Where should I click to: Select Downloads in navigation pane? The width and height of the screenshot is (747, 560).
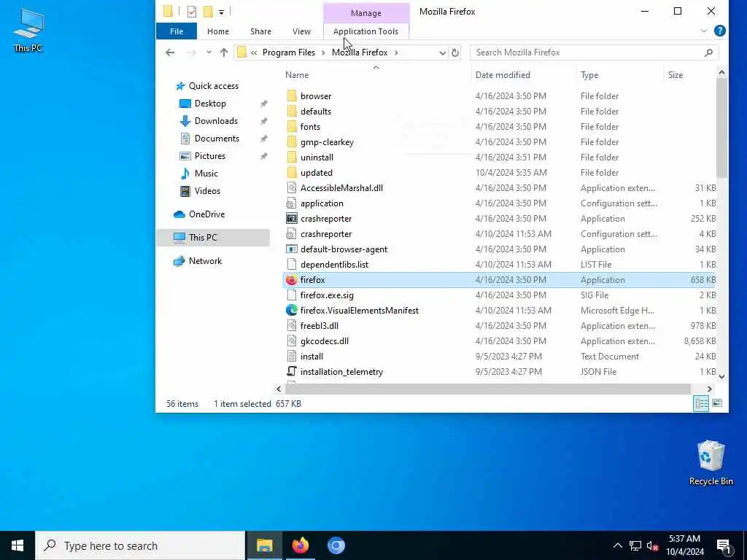(x=216, y=121)
